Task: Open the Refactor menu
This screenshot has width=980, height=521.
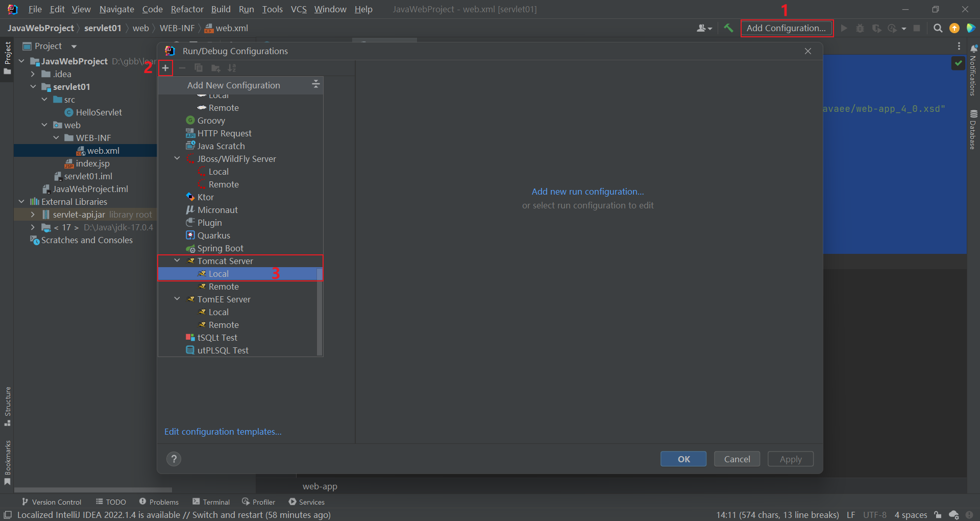Action: pyautogui.click(x=187, y=9)
